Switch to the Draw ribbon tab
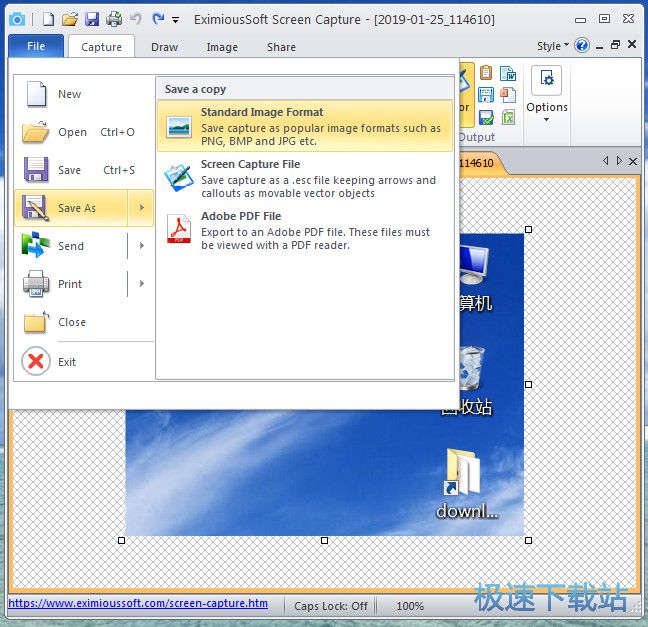Image resolution: width=648 pixels, height=627 pixels. [x=164, y=47]
